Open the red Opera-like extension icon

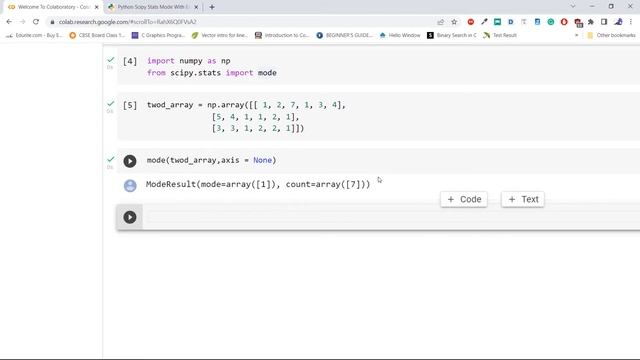[564, 22]
